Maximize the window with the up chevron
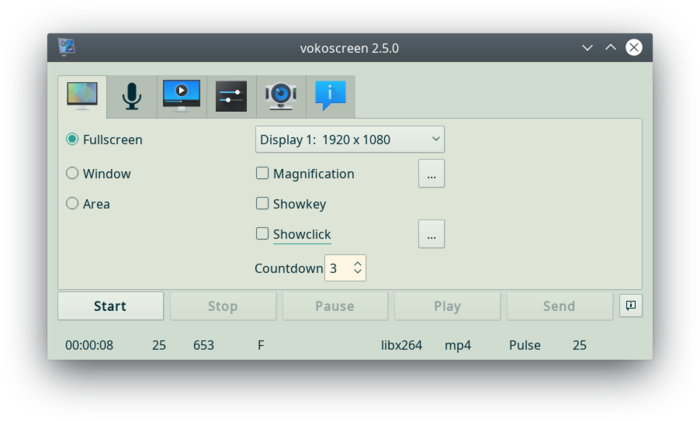 pyautogui.click(x=610, y=47)
